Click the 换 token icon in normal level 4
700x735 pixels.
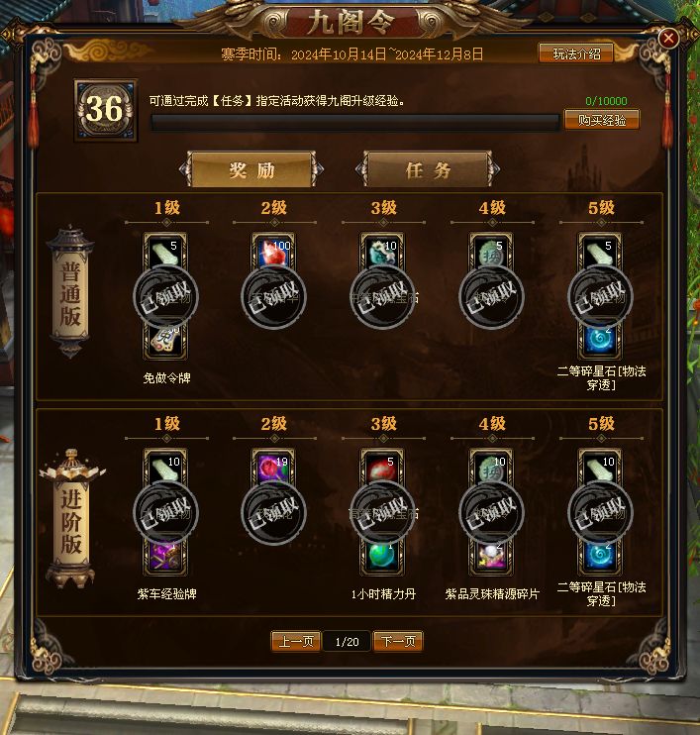click(491, 253)
